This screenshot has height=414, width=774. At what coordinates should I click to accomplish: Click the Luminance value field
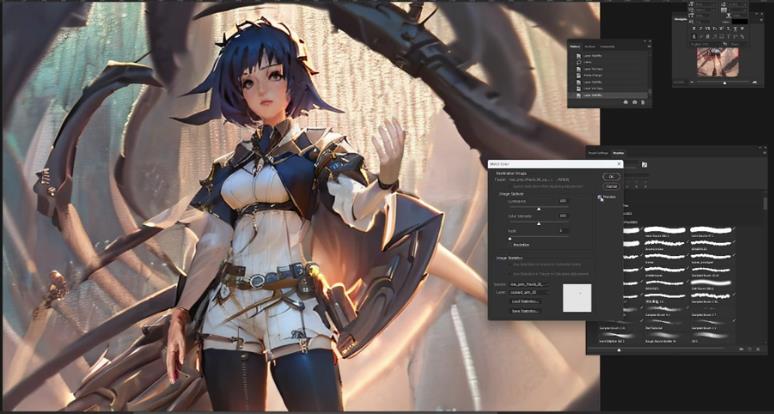pos(563,201)
